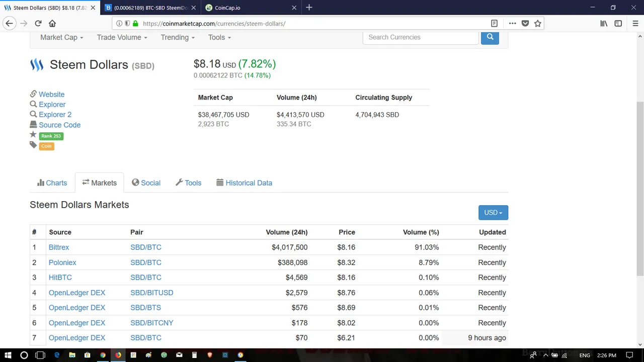Open the page actions three-dot menu

[x=512, y=23]
